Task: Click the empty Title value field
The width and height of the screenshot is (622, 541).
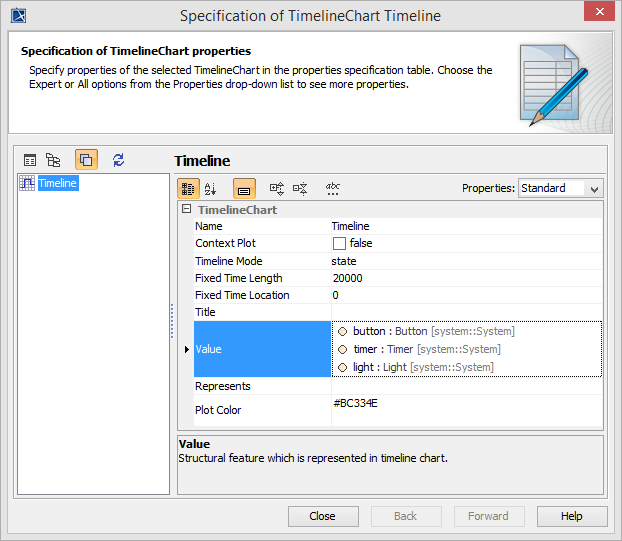Action: pyautogui.click(x=466, y=313)
